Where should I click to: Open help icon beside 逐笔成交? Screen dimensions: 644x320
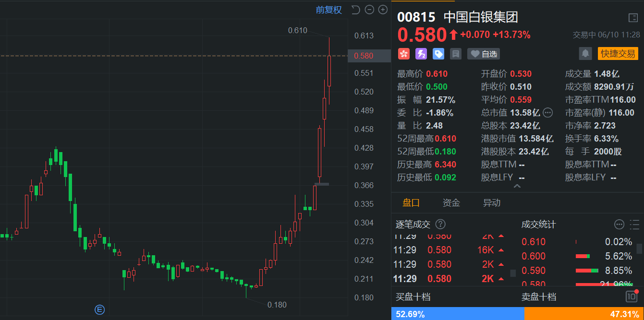(440, 224)
